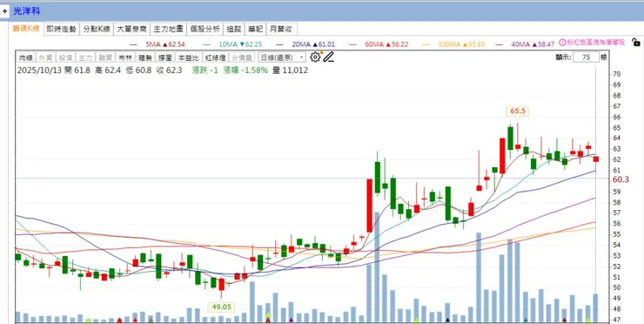Click the 65.5 high price label
Viewport: 644px width, 324px height.
[518, 111]
